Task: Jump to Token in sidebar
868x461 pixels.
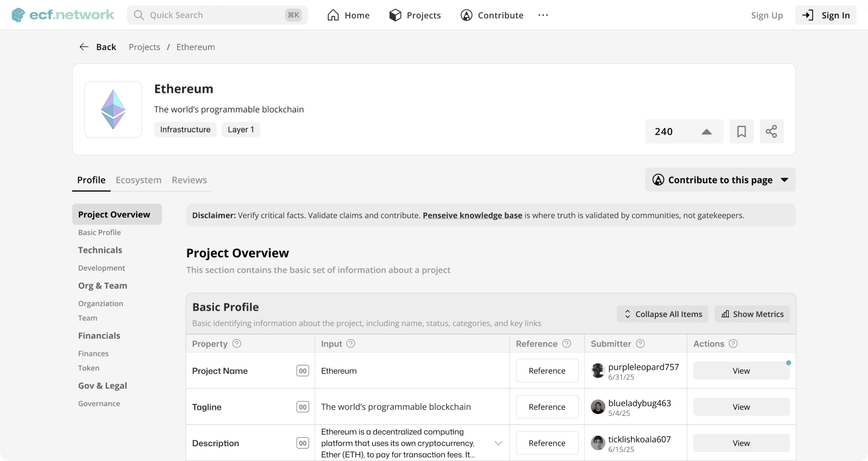Action: 89,368
